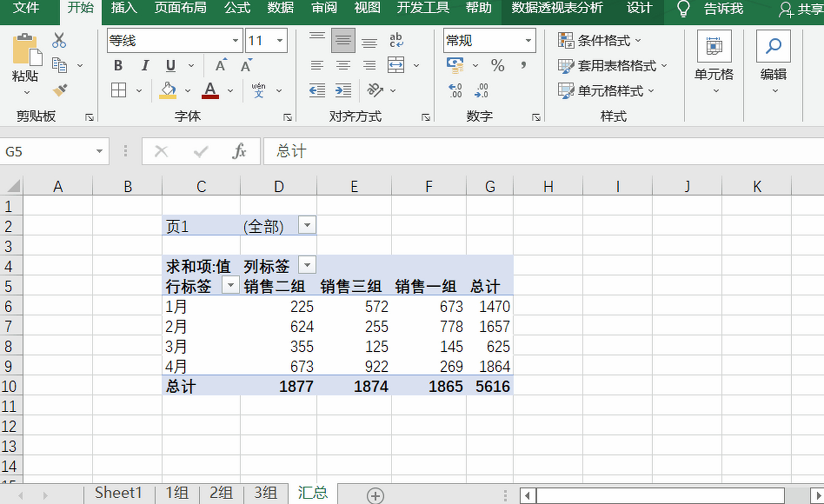The image size is (824, 504).
Task: Open the 列标签 filter dropdown
Action: 307,265
